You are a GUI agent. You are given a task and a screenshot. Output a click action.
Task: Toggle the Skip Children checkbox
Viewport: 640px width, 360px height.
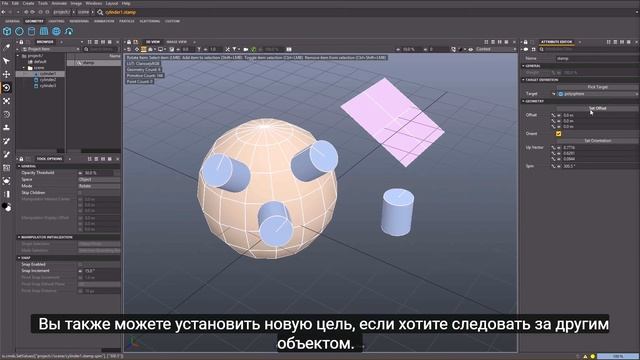click(x=80, y=193)
